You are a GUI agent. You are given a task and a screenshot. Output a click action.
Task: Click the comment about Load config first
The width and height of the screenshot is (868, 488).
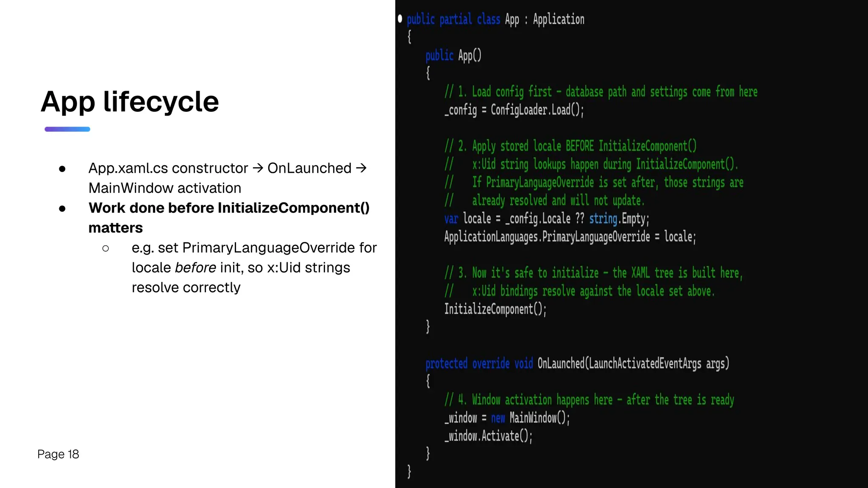click(x=601, y=92)
